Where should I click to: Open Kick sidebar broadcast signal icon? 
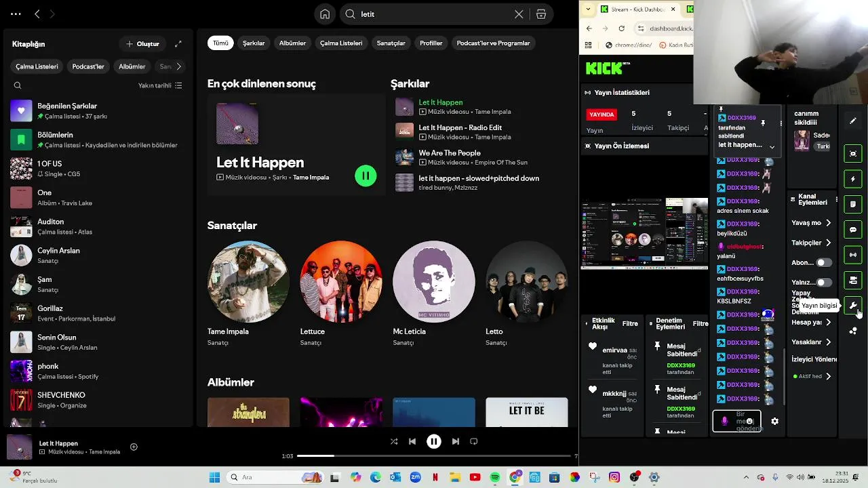point(853,255)
